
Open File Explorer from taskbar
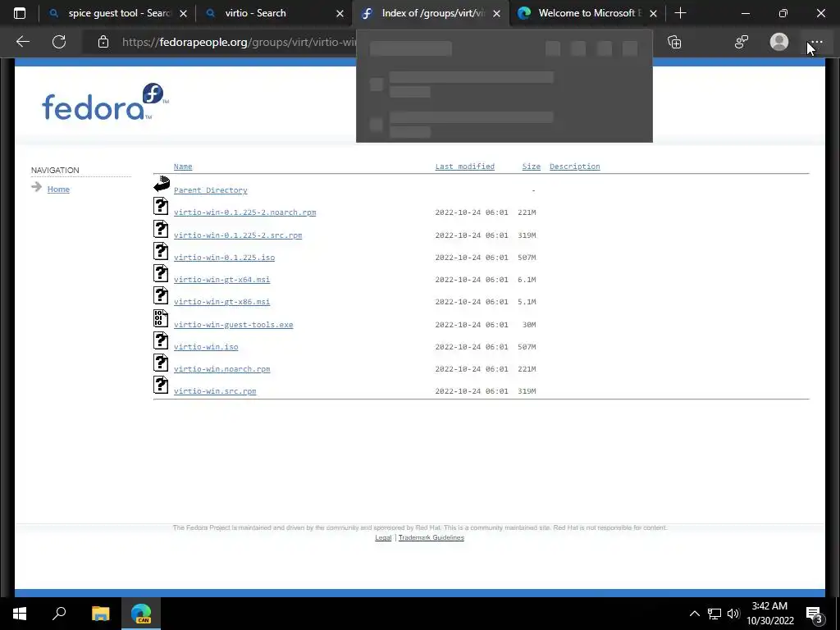(100, 614)
